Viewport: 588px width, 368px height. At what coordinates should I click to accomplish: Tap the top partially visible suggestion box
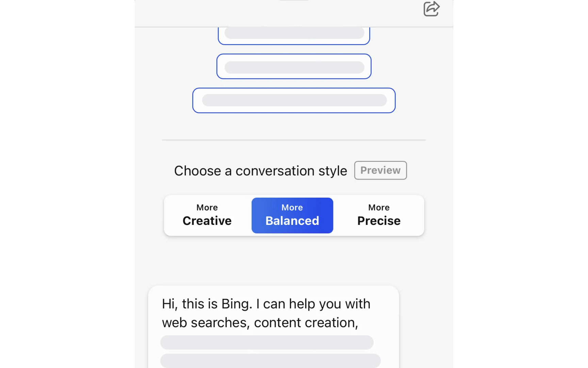point(294,33)
